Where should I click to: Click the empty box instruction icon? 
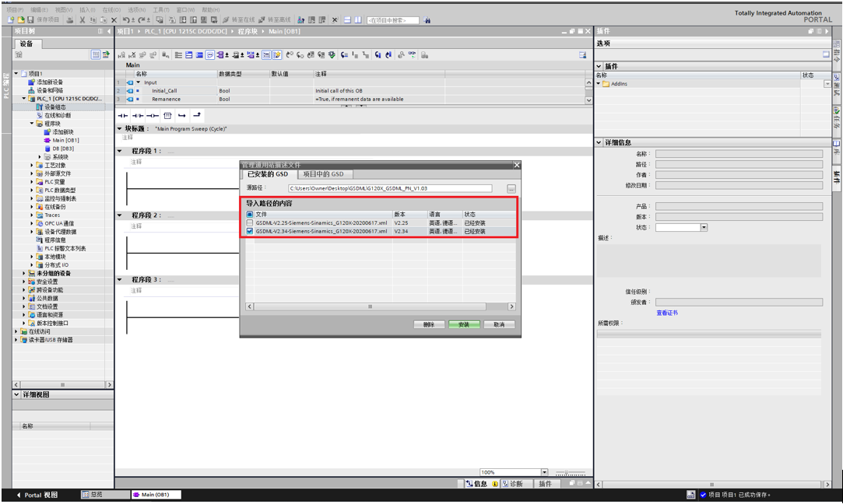pyautogui.click(x=167, y=116)
